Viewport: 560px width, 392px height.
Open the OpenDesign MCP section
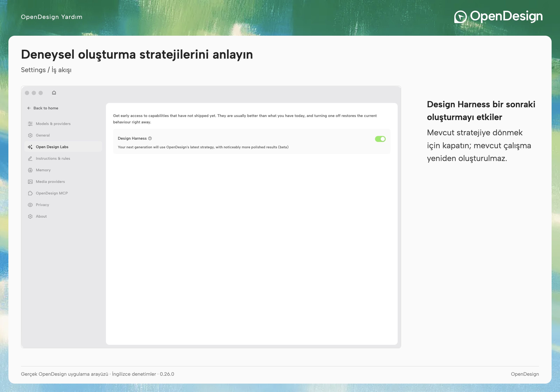63,193
